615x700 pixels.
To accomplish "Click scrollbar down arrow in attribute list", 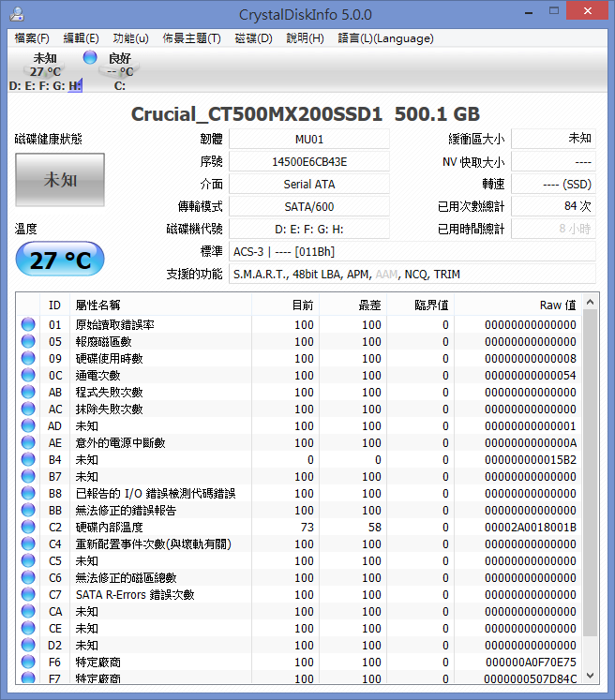I will click(590, 676).
